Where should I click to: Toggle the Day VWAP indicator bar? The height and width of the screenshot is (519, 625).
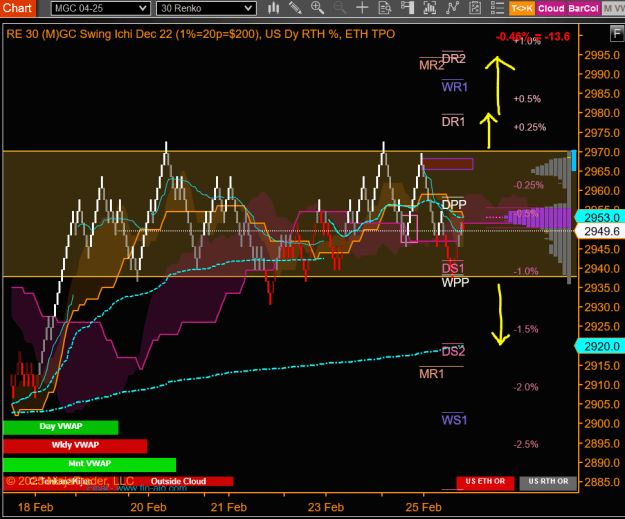61,427
